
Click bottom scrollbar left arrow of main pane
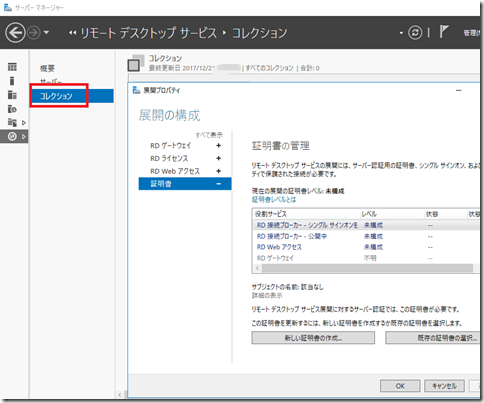pos(120,395)
